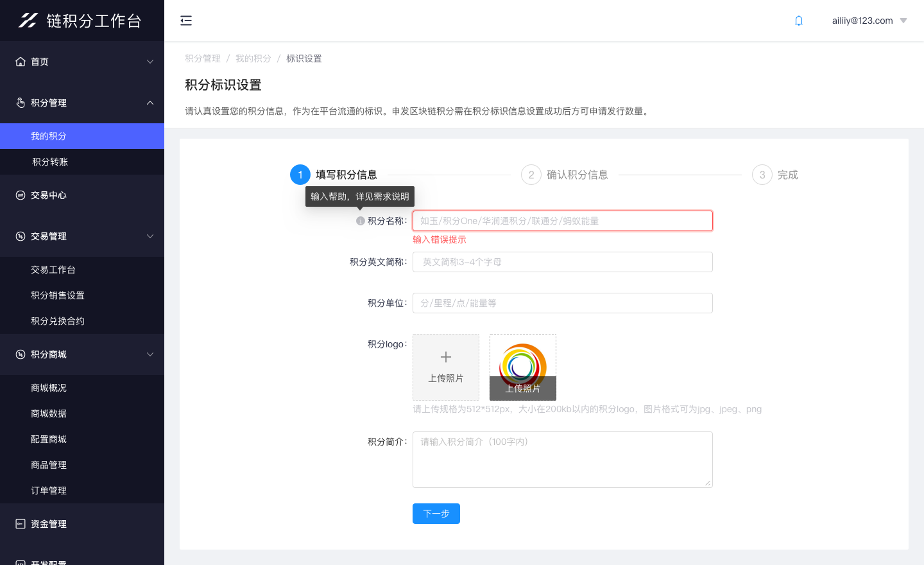Collapse sidebar with the menu fold icon

[x=186, y=21]
